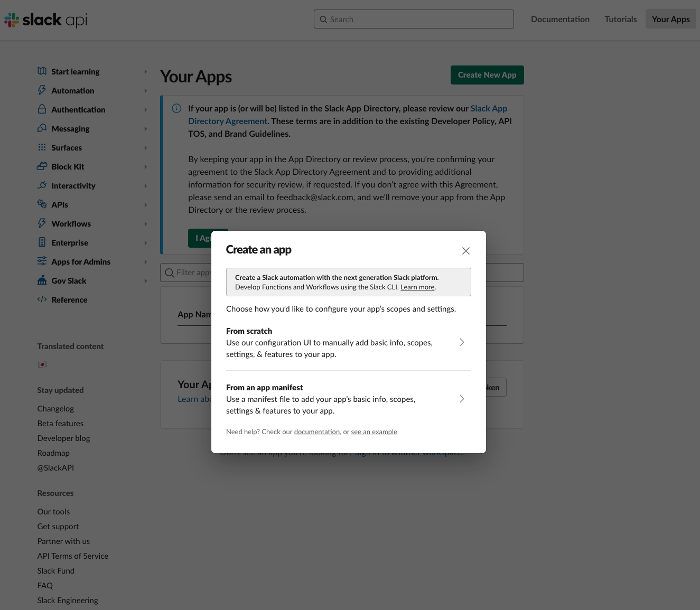
Task: Click the From an app manifest chevron
Action: pyautogui.click(x=462, y=399)
